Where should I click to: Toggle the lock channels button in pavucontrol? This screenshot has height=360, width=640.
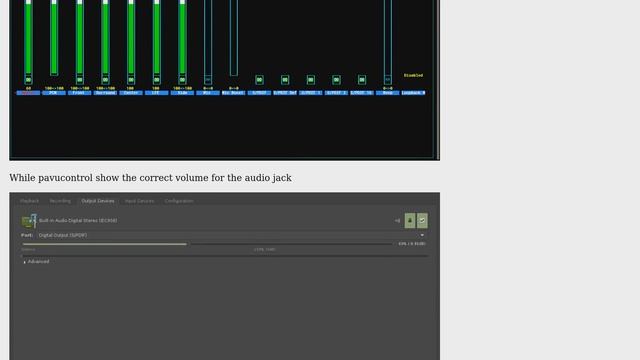click(410, 221)
